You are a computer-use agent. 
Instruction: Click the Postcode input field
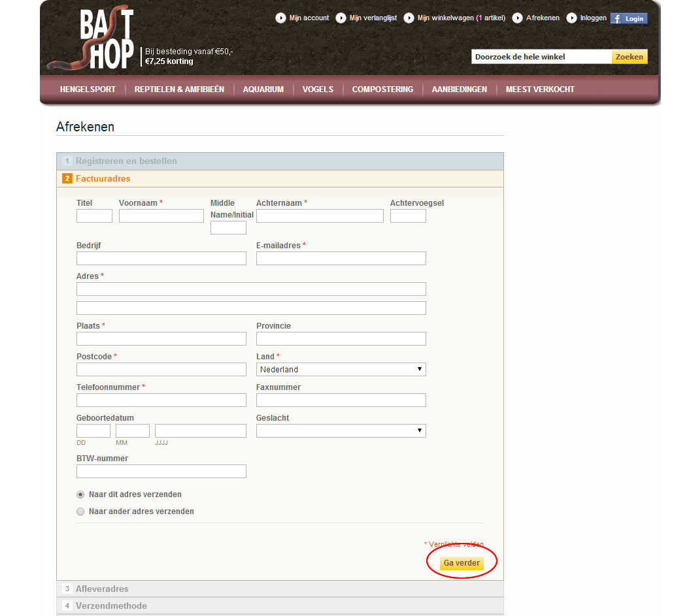point(161,370)
